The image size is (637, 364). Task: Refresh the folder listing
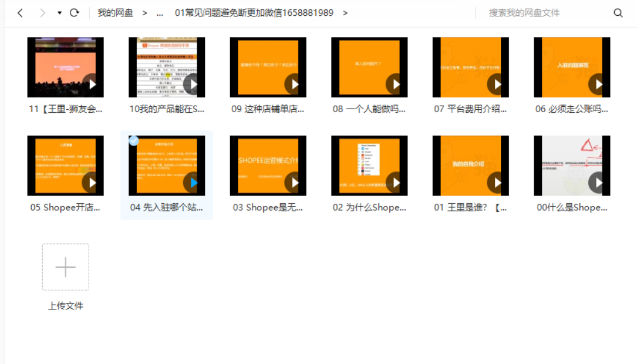click(x=75, y=13)
